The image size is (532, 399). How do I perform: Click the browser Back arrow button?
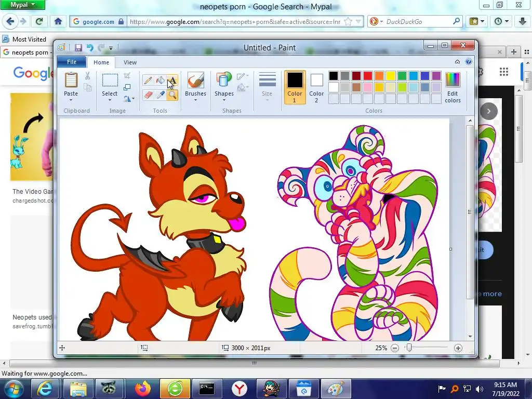10,21
